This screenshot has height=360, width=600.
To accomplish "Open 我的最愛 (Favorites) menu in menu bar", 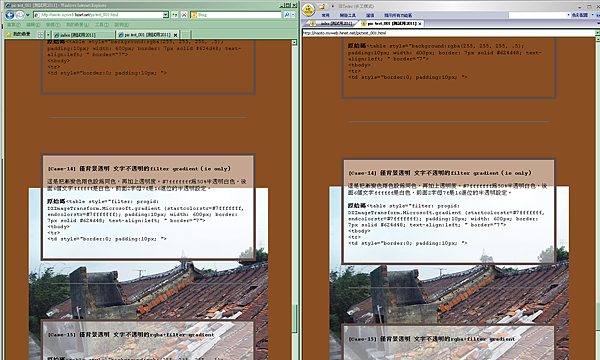I will click(x=78, y=24).
